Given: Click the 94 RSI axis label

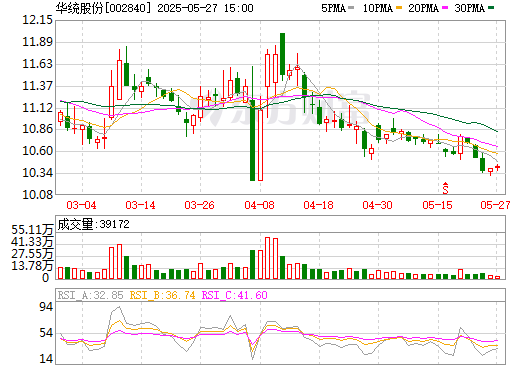Looking at the screenshot, I should pyautogui.click(x=46, y=307).
